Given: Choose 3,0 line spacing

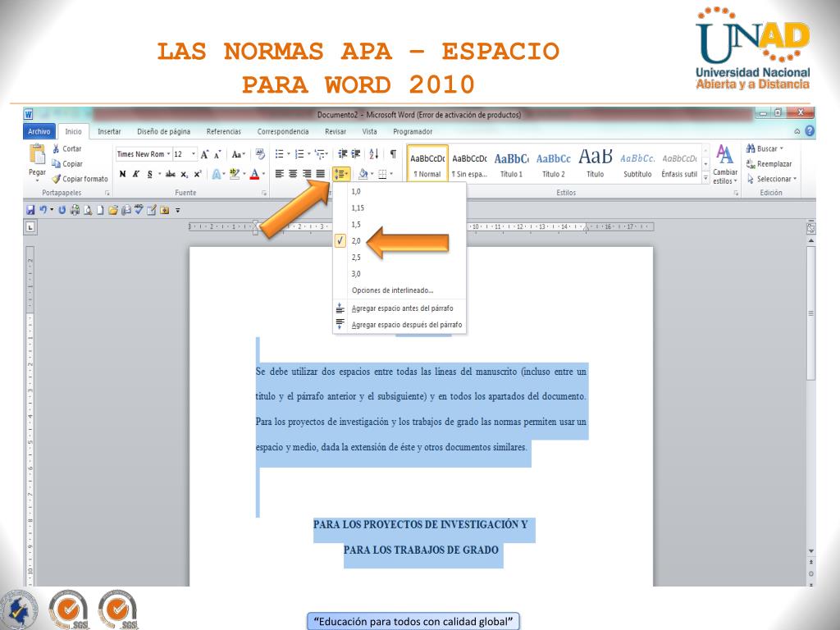Looking at the screenshot, I should tap(399, 274).
